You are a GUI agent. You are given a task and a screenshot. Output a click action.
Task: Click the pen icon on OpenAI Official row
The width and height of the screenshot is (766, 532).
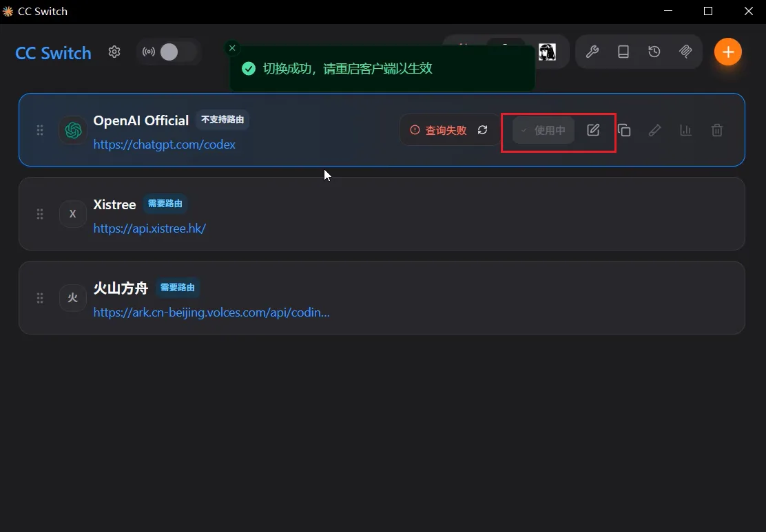654,130
